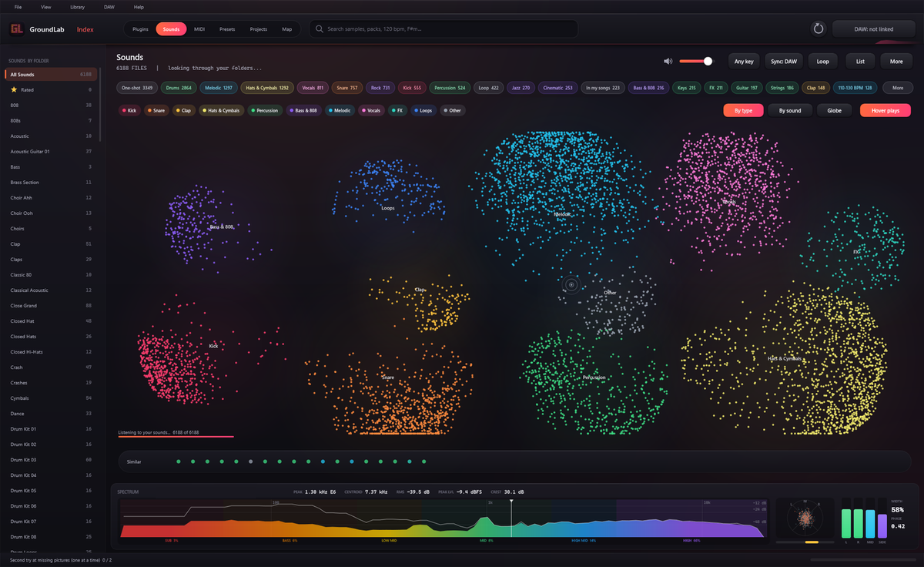This screenshot has width=924, height=567.
Task: Select the By type arrangement
Action: (743, 110)
